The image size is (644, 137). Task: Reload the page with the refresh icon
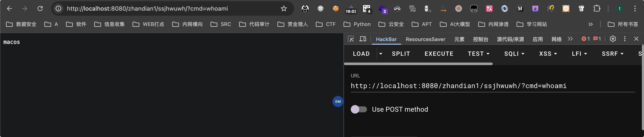(40, 9)
